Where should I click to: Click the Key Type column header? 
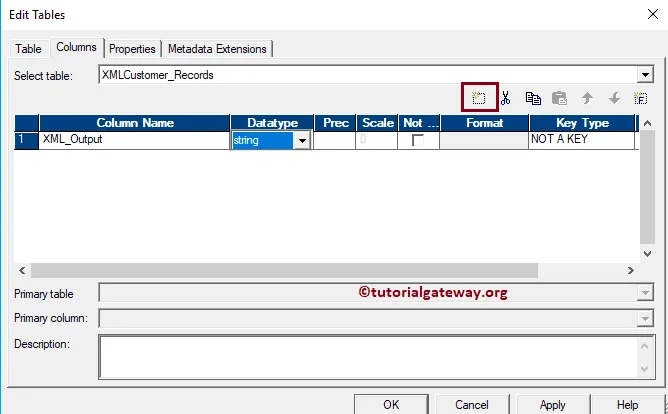pos(582,123)
